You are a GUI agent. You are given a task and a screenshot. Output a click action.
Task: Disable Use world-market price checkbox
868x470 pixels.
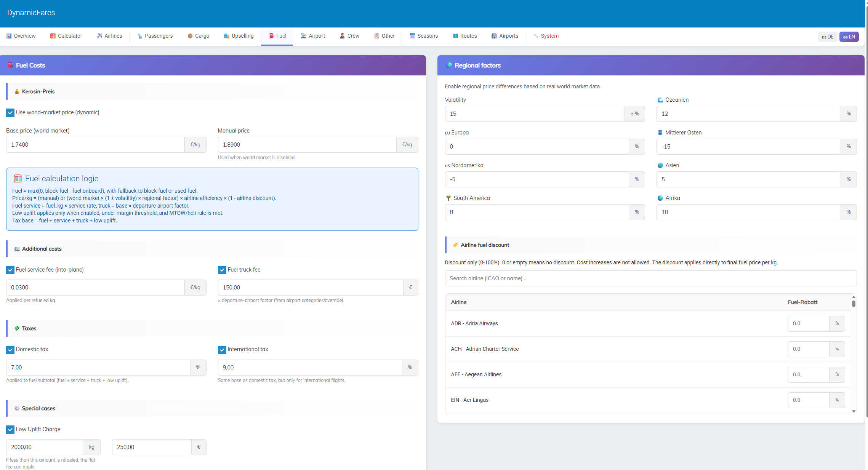click(x=10, y=113)
